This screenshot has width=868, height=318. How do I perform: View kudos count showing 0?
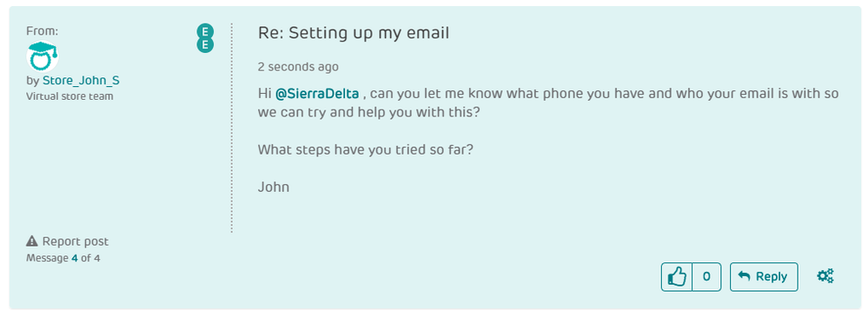click(x=706, y=276)
